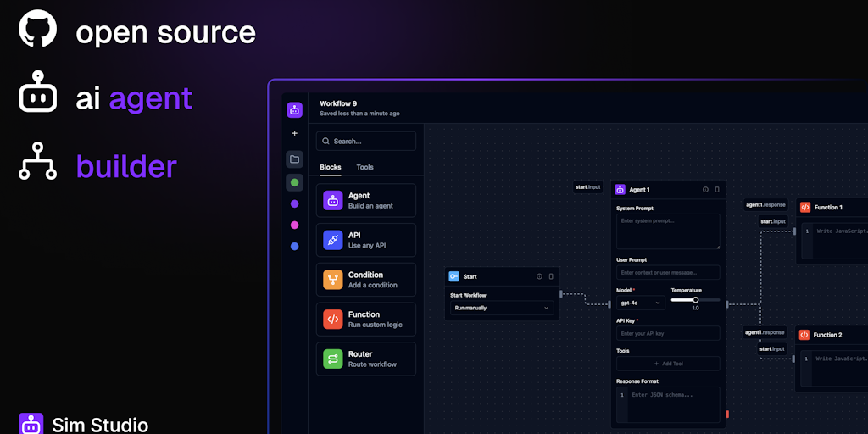Select the blue dot workflow in sidebar
This screenshot has width=868, height=434.
point(294,247)
